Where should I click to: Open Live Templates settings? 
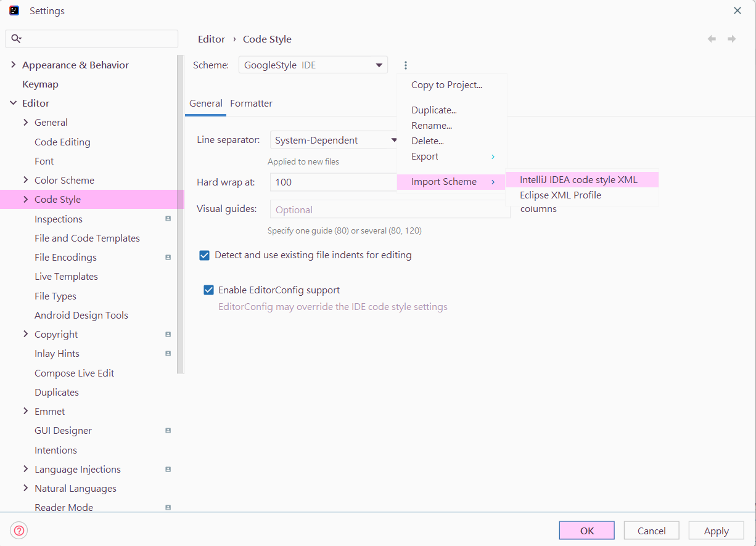click(x=66, y=276)
